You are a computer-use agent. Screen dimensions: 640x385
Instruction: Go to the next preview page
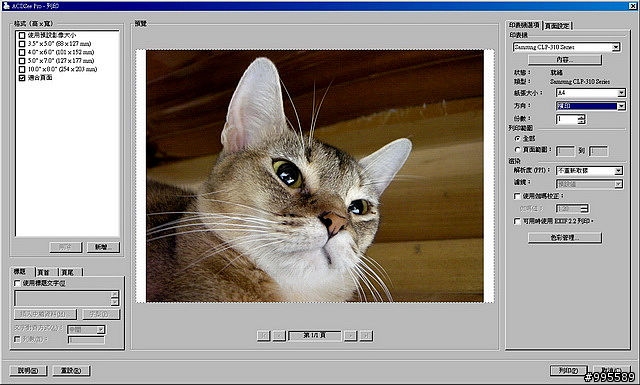[x=351, y=336]
